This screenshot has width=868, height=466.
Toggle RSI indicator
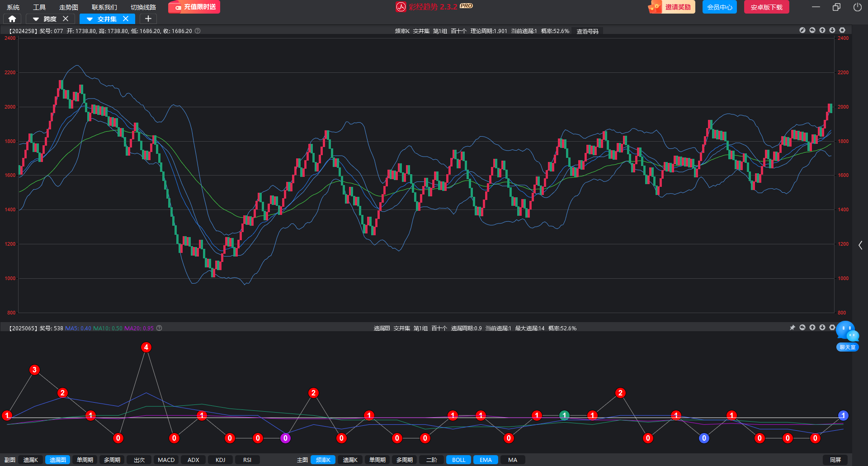click(x=247, y=460)
